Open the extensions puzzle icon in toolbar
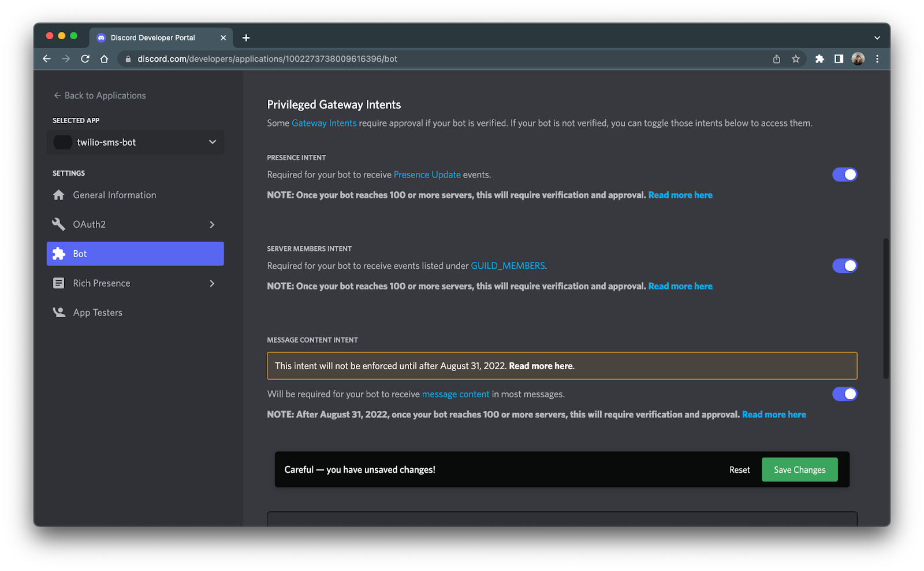The height and width of the screenshot is (571, 924). (819, 59)
